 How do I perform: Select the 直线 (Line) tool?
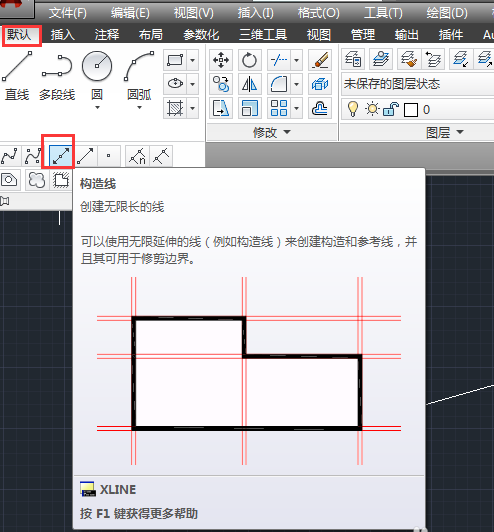(17, 76)
